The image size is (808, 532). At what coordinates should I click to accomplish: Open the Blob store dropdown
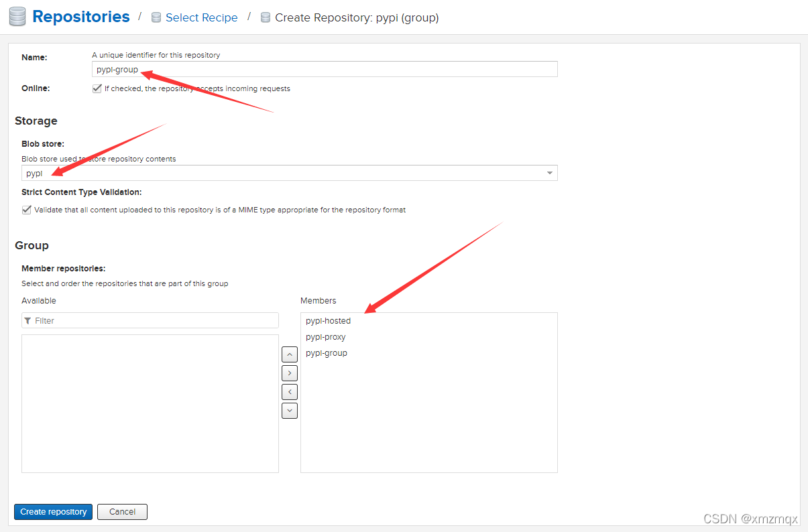[549, 173]
